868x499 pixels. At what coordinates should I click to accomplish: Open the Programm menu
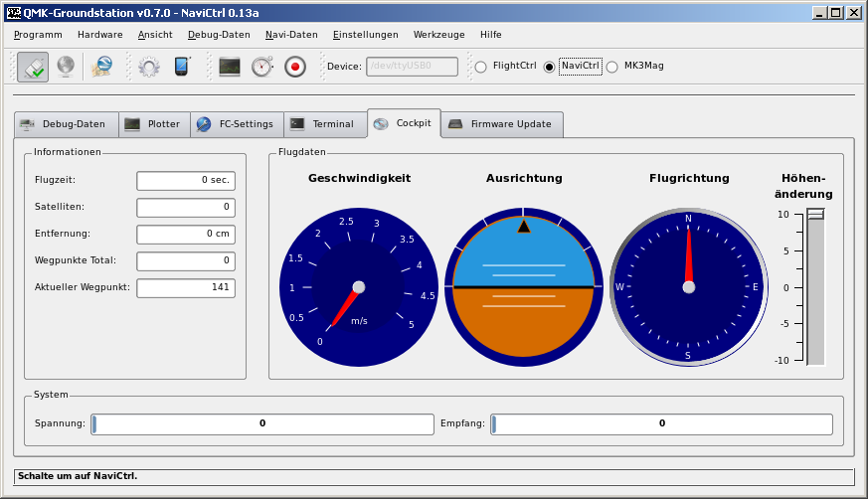pos(38,34)
